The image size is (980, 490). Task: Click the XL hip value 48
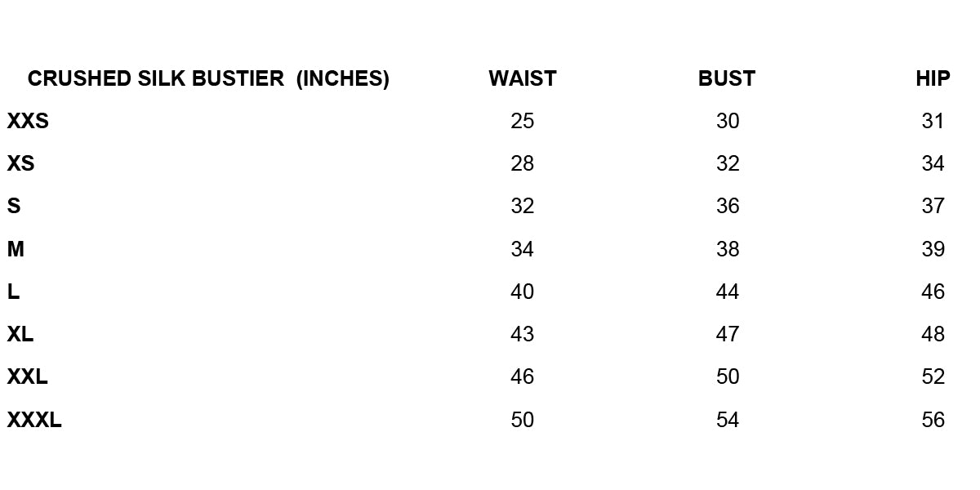[933, 334]
